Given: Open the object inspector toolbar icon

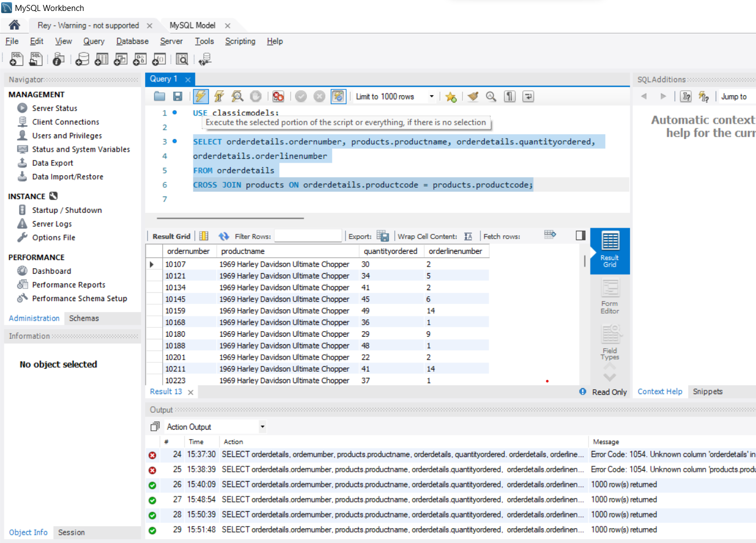Looking at the screenshot, I should (x=59, y=59).
